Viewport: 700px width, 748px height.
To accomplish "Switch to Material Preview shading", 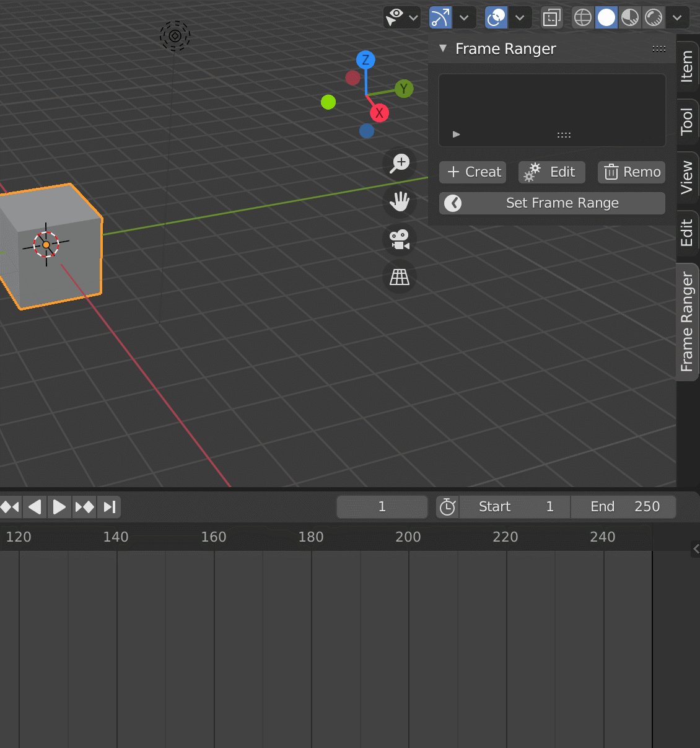I will click(x=629, y=17).
